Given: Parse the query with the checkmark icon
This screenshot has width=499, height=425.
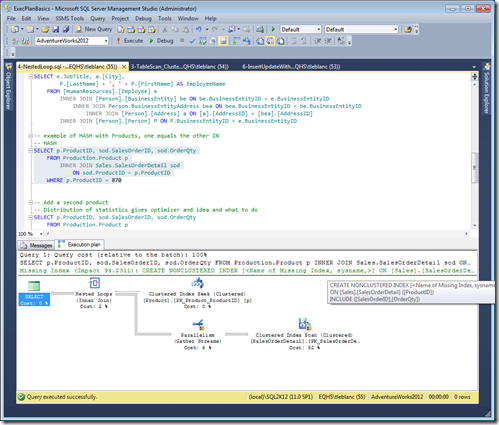Looking at the screenshot, I should [192, 41].
